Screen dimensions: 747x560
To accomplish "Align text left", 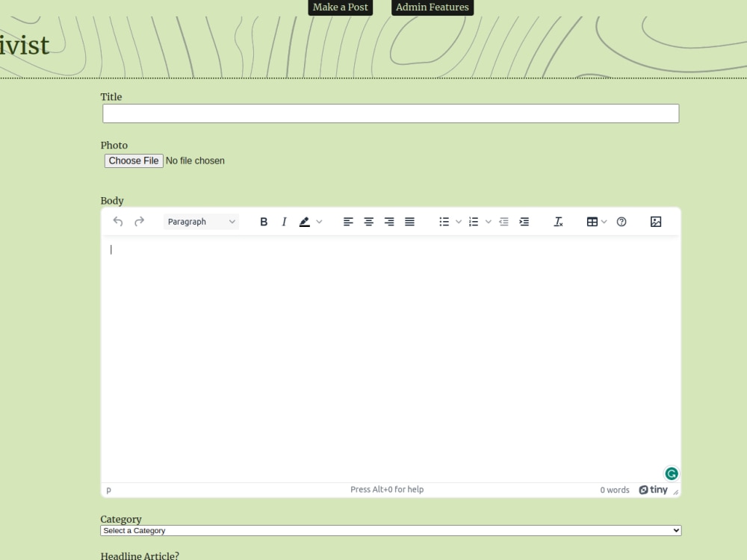I will pos(348,222).
